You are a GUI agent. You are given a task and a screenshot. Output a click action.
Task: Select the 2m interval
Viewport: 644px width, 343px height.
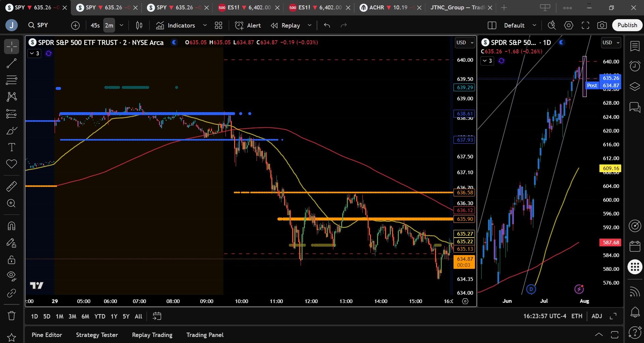pyautogui.click(x=109, y=25)
